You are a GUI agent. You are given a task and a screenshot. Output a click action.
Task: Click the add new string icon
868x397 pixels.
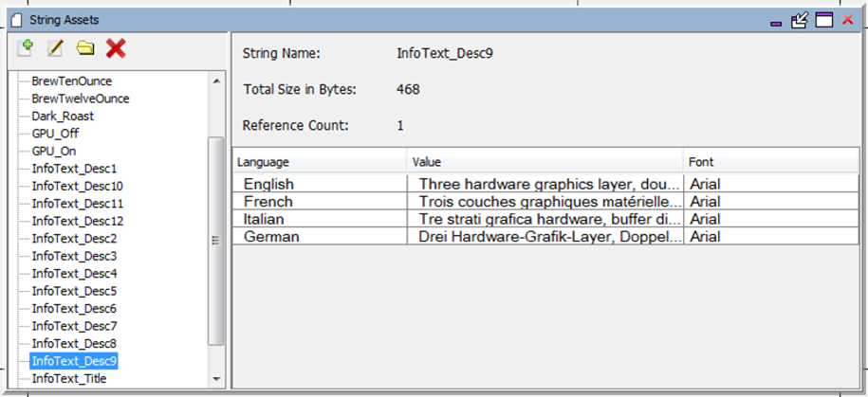point(25,48)
